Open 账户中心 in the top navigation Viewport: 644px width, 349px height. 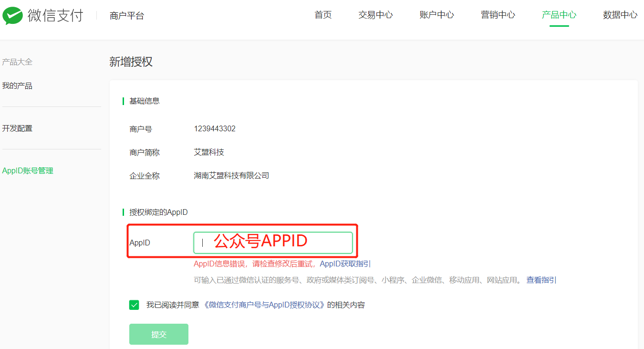click(x=436, y=15)
